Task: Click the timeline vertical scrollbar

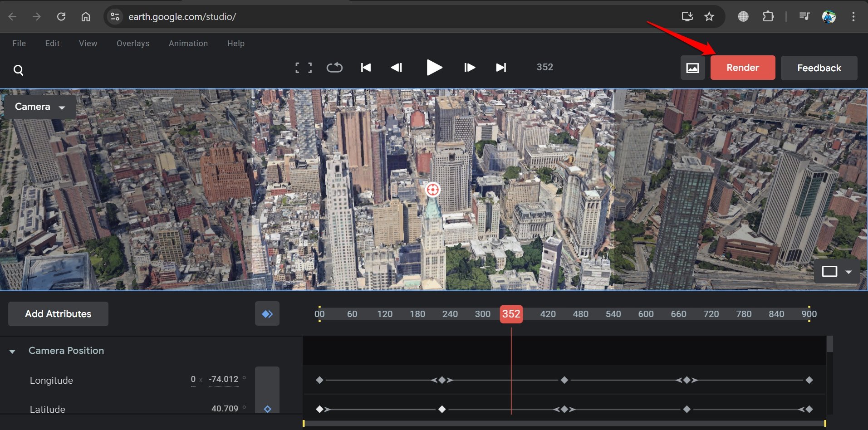Action: [830, 344]
